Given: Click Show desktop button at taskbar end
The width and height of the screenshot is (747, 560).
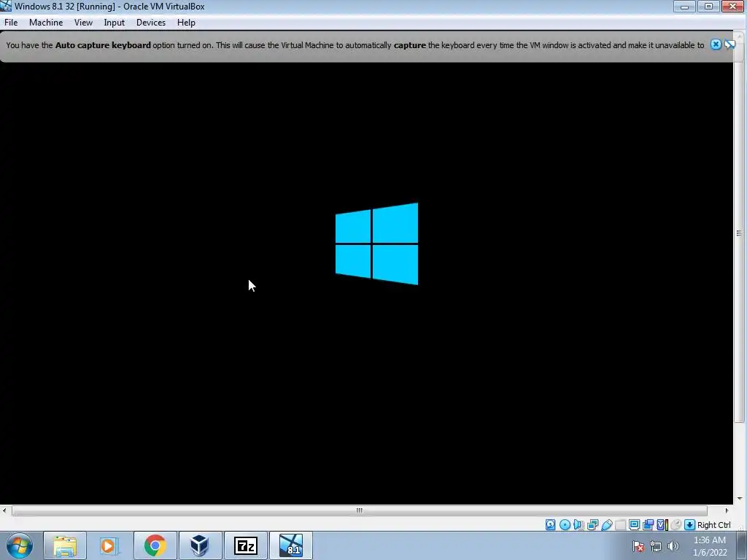Looking at the screenshot, I should pyautogui.click(x=741, y=546).
